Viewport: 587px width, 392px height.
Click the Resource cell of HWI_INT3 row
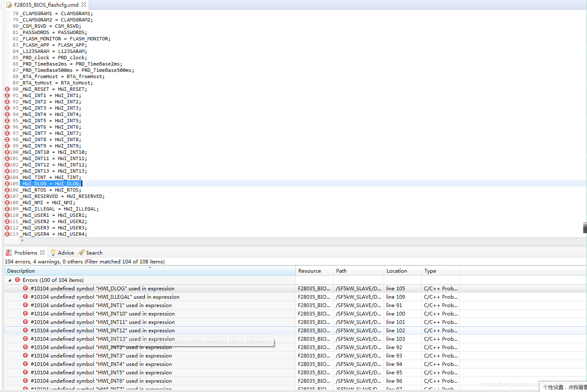(x=314, y=356)
